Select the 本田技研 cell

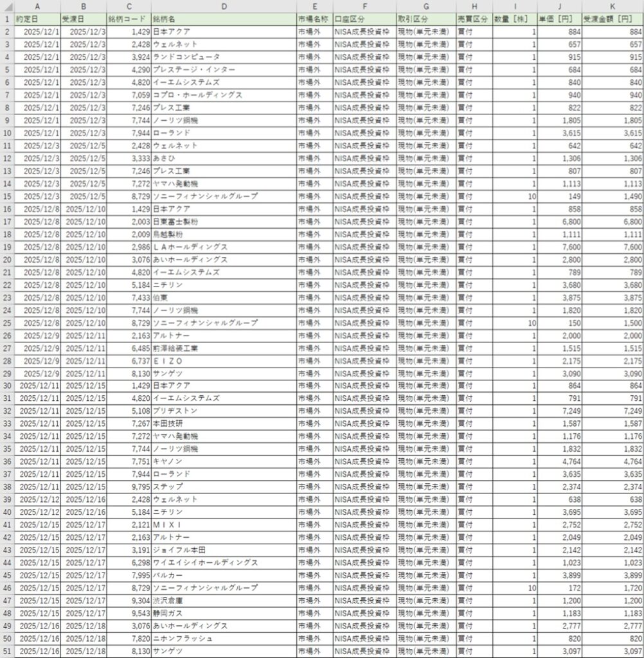click(x=223, y=423)
